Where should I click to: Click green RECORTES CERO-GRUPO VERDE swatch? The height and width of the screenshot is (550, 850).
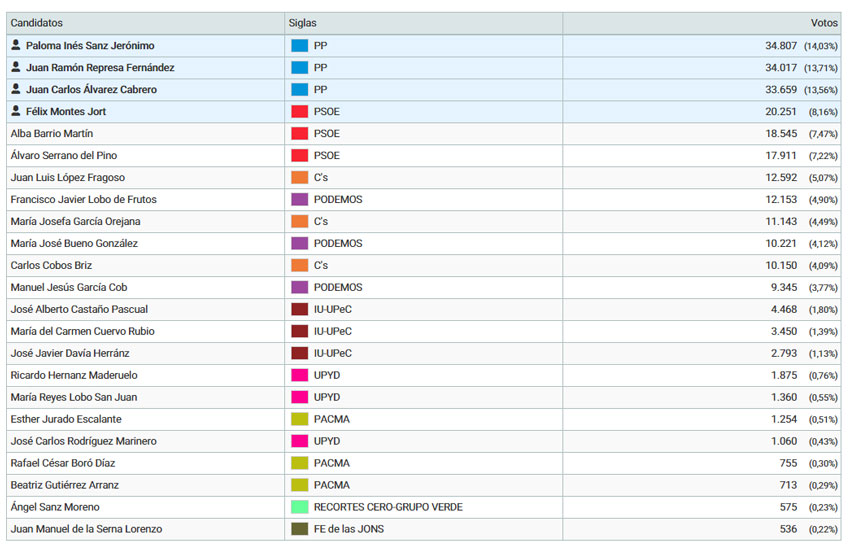tap(299, 508)
